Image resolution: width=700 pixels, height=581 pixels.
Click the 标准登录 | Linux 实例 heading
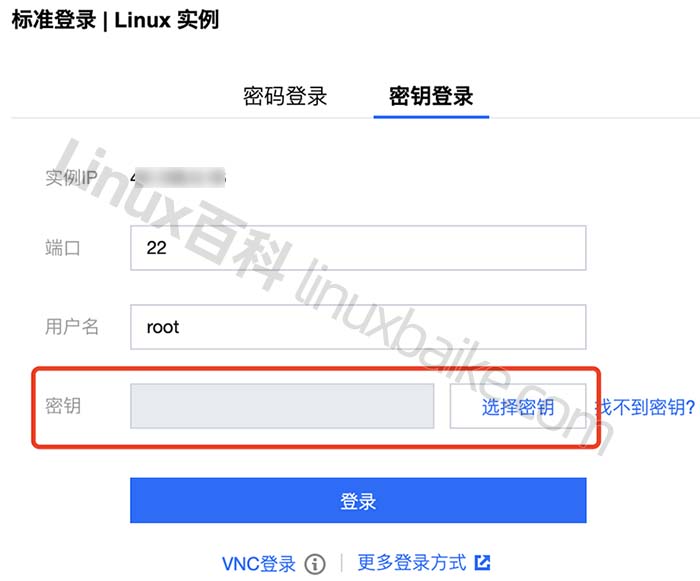coord(115,20)
